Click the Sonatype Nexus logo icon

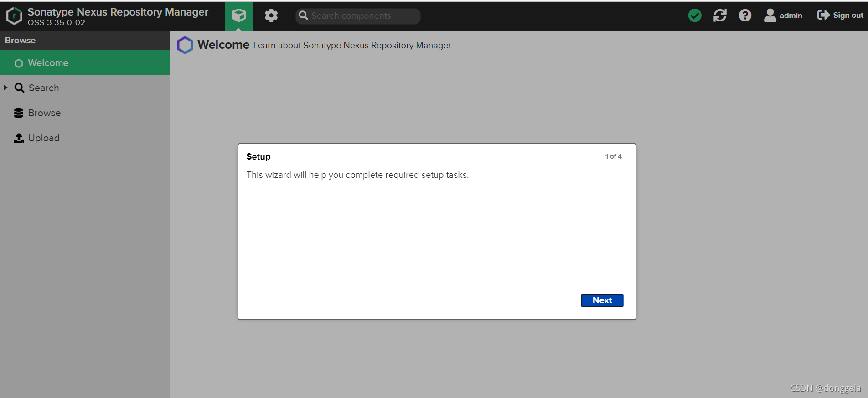[x=14, y=16]
